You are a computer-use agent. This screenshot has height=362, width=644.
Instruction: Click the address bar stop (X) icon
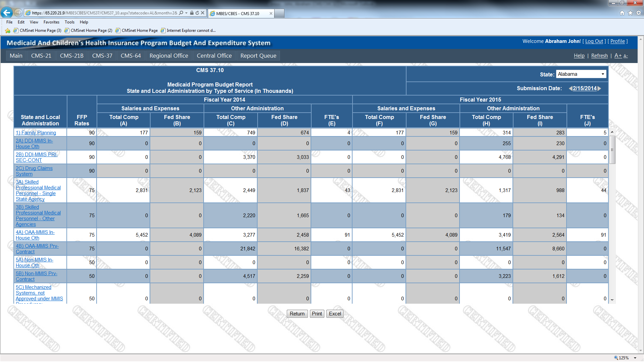(x=203, y=13)
